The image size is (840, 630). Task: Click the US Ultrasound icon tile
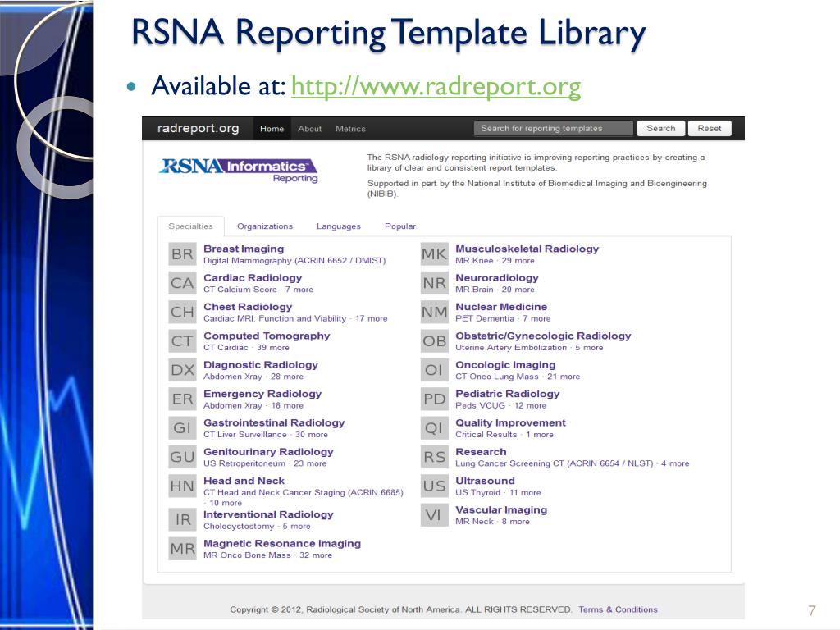435,486
